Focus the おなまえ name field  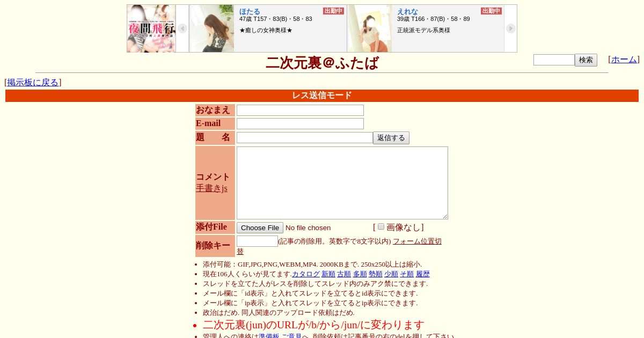coord(300,110)
